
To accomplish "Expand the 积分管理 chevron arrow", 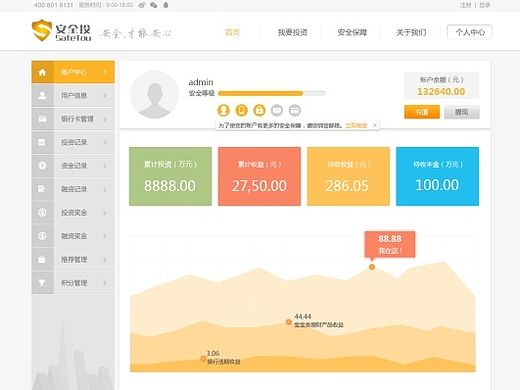I will pos(105,283).
